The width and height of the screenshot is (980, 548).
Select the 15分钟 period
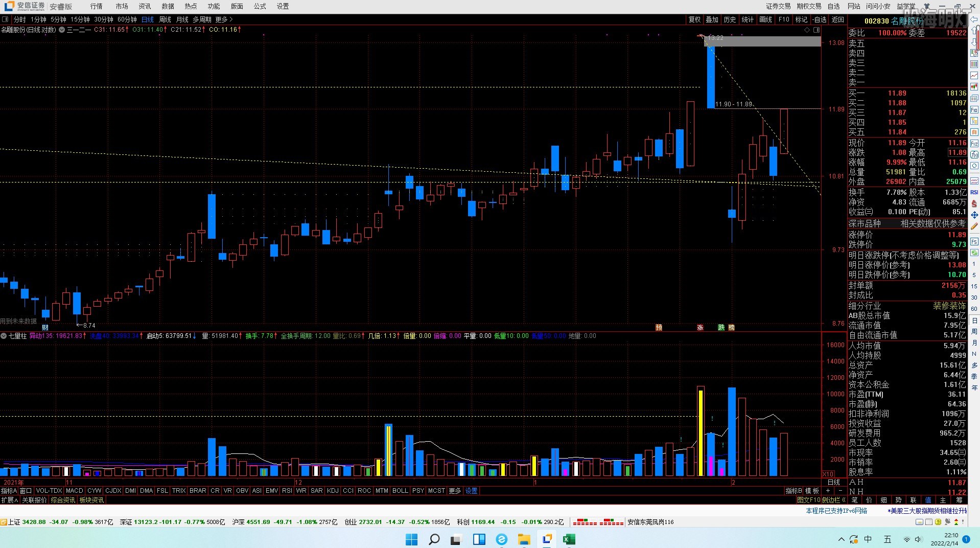point(80,19)
